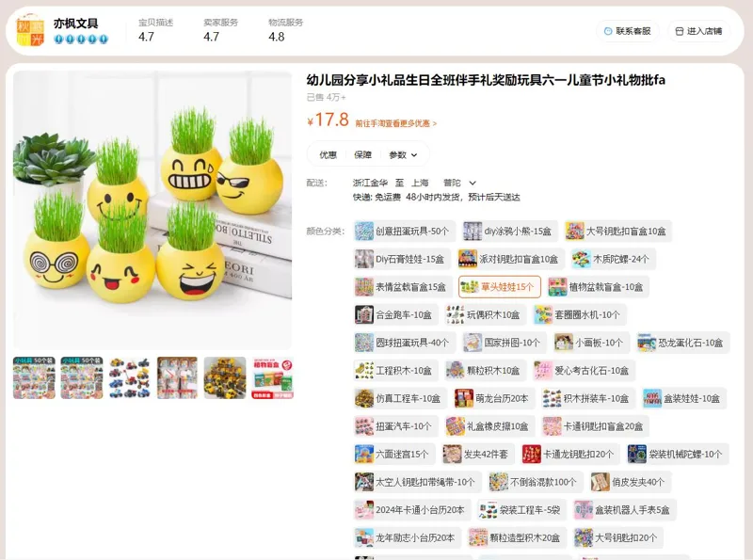Click the 龙年励志小台历20本 variant image icon

point(364,538)
